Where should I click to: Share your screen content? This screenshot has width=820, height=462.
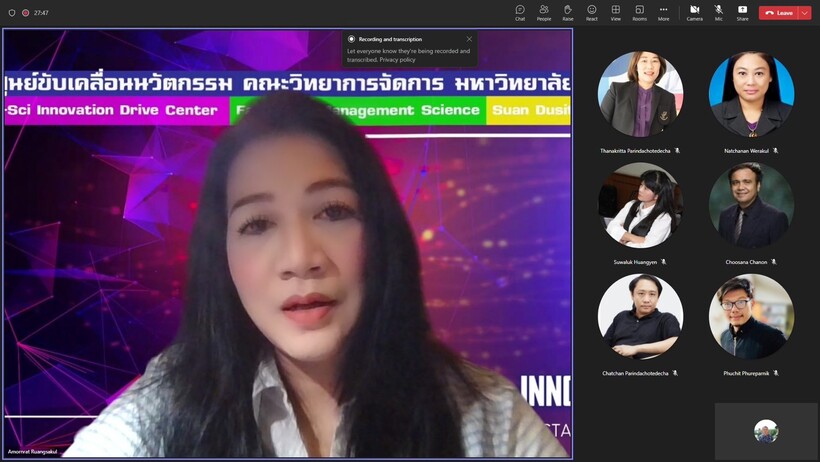(x=743, y=13)
